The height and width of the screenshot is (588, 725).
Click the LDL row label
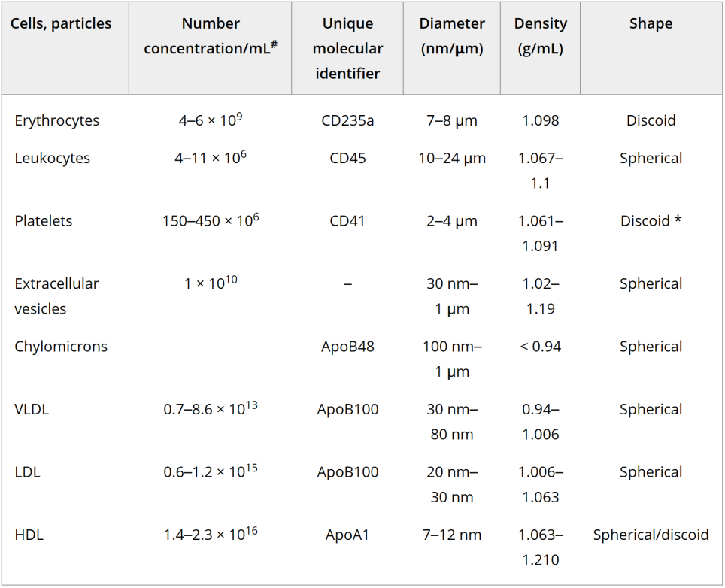pos(28,472)
